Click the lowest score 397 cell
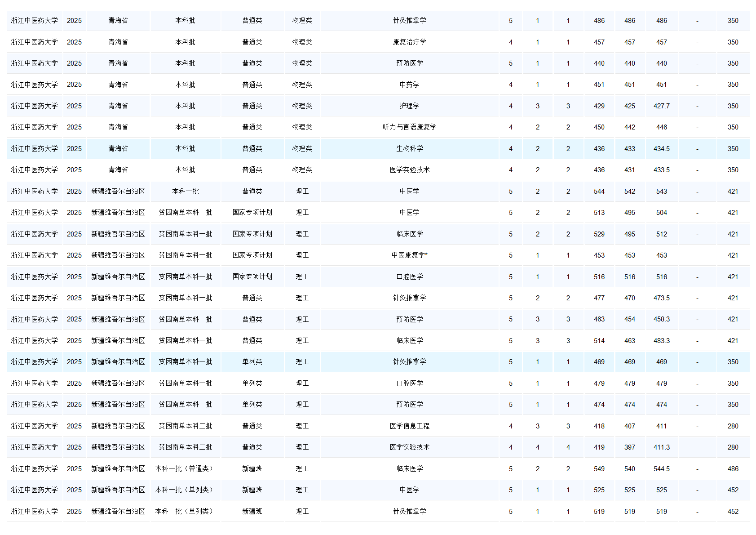 tap(629, 447)
